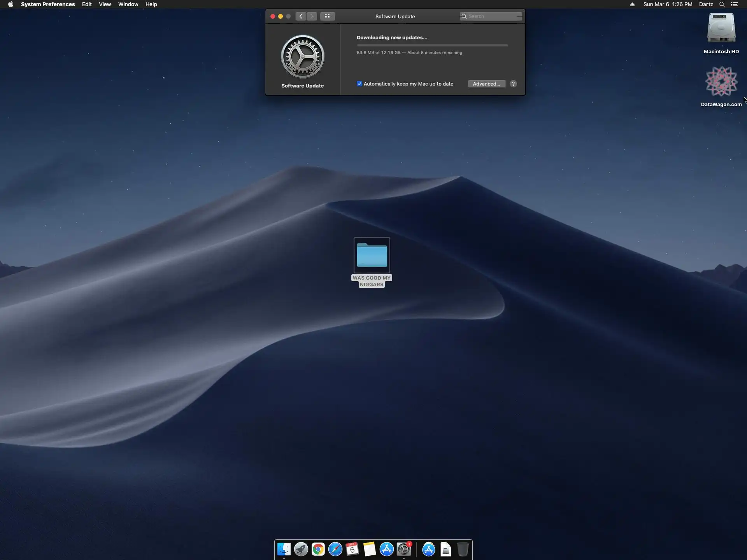Open Google Chrome in the dock
The height and width of the screenshot is (560, 747).
(x=318, y=549)
